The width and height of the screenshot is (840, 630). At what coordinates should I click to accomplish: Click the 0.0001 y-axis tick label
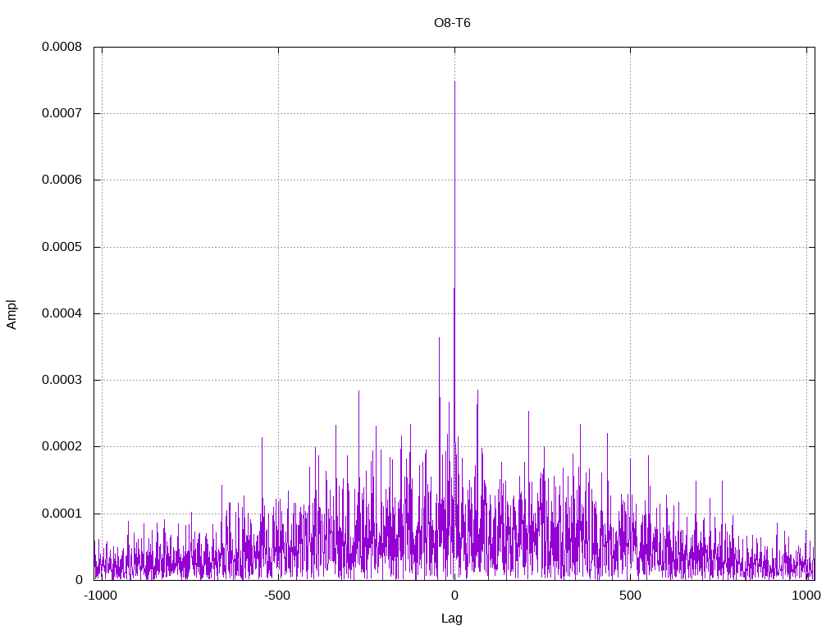[x=62, y=514]
